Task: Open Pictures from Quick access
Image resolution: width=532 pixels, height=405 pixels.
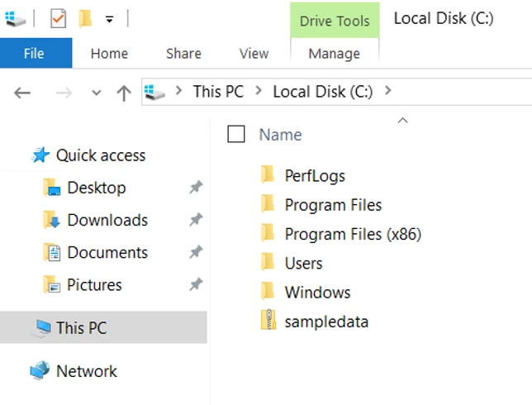Action: [94, 285]
